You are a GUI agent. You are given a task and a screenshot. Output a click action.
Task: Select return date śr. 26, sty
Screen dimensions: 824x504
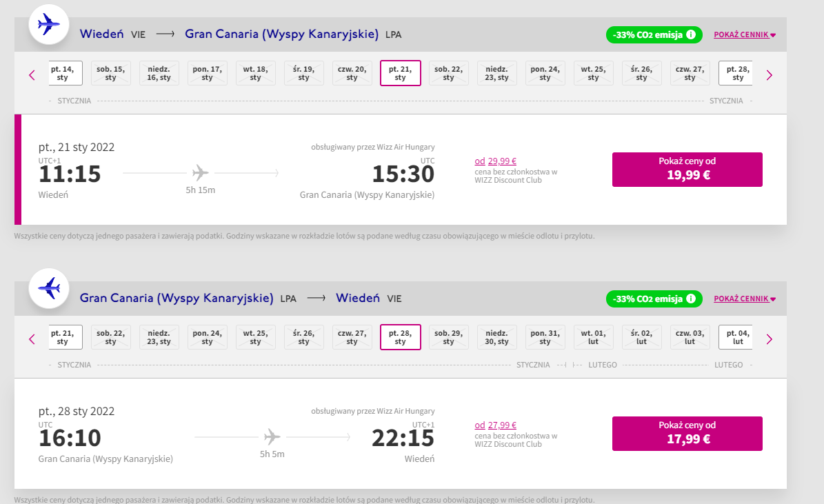coord(304,337)
